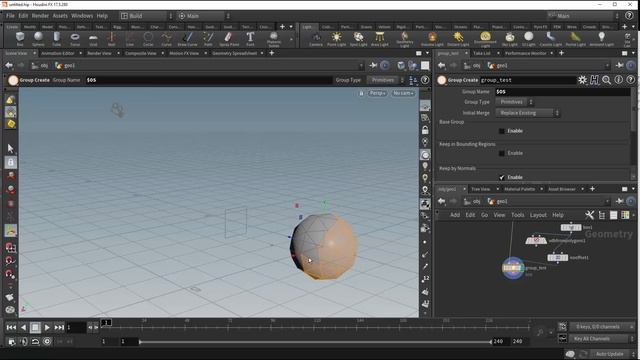This screenshot has width=640, height=360.
Task: Select the Font shelf tool
Action: pos(250,39)
